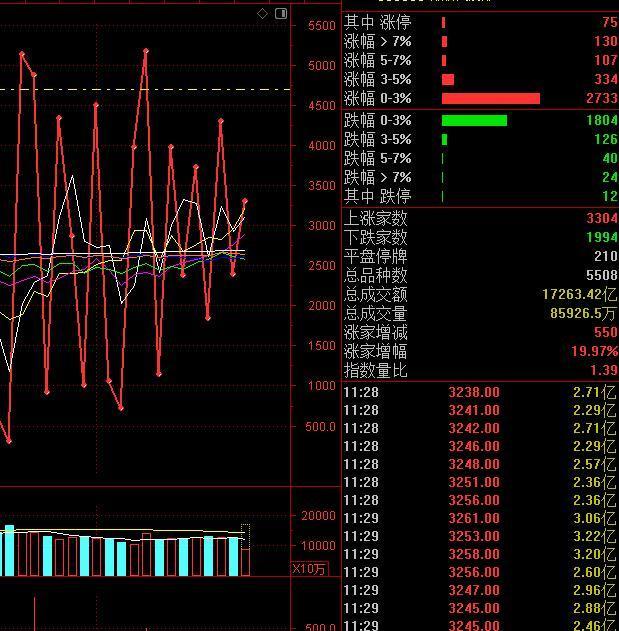Select the tick price 3258.00
This screenshot has width=619, height=631.
[474, 554]
